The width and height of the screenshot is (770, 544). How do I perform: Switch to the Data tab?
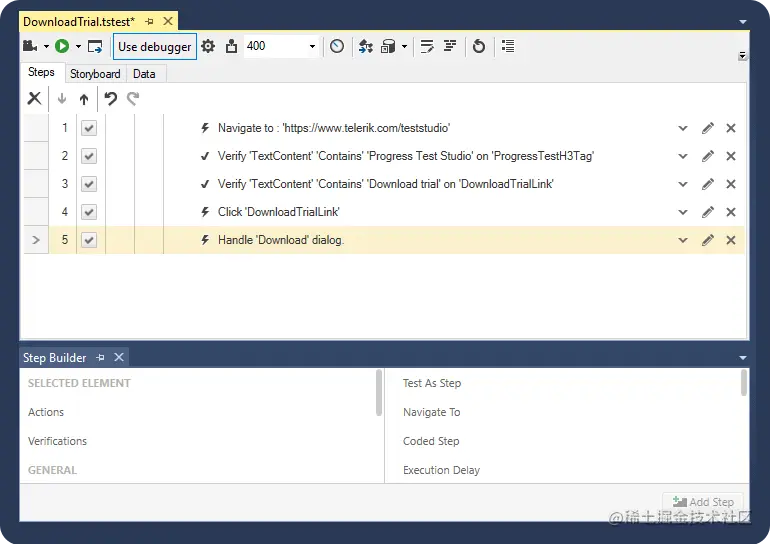pos(144,74)
